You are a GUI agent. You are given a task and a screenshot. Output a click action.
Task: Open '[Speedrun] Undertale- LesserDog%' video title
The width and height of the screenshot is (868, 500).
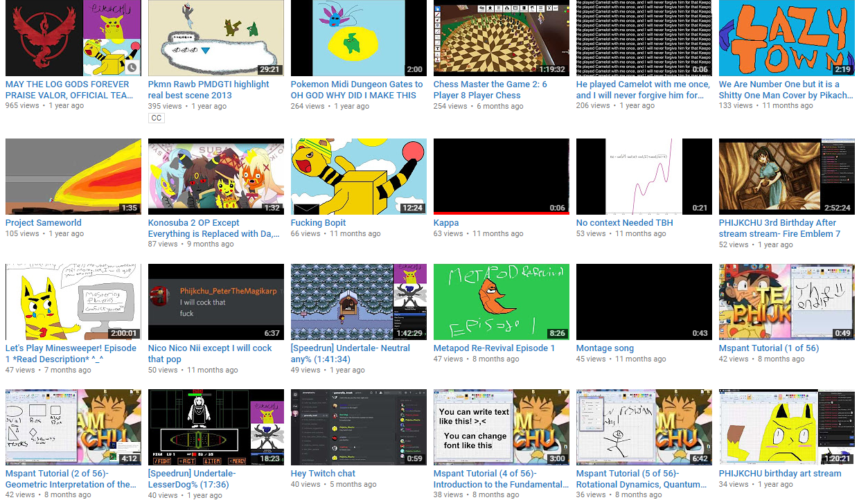point(192,479)
